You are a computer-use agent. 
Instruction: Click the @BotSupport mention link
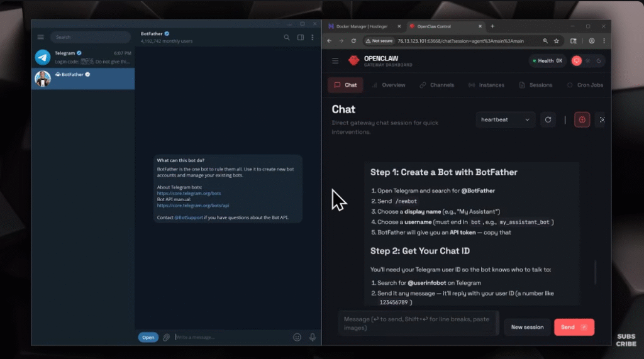[189, 218]
